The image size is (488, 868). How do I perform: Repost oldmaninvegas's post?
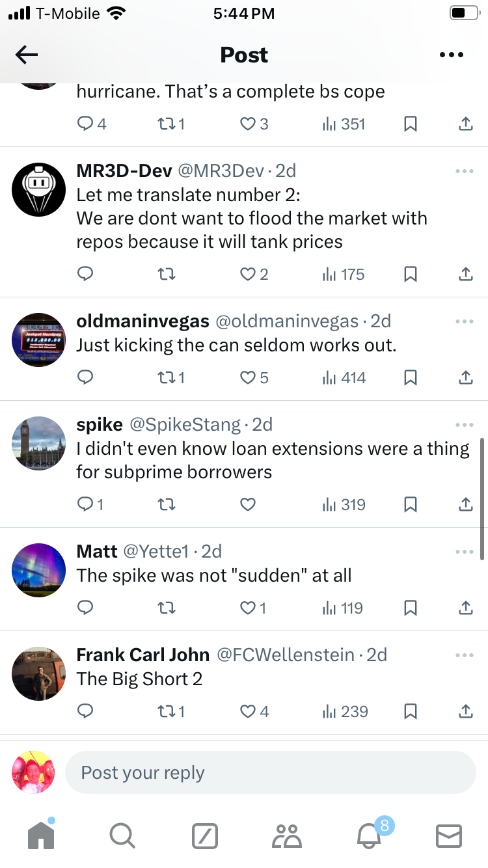pos(167,378)
